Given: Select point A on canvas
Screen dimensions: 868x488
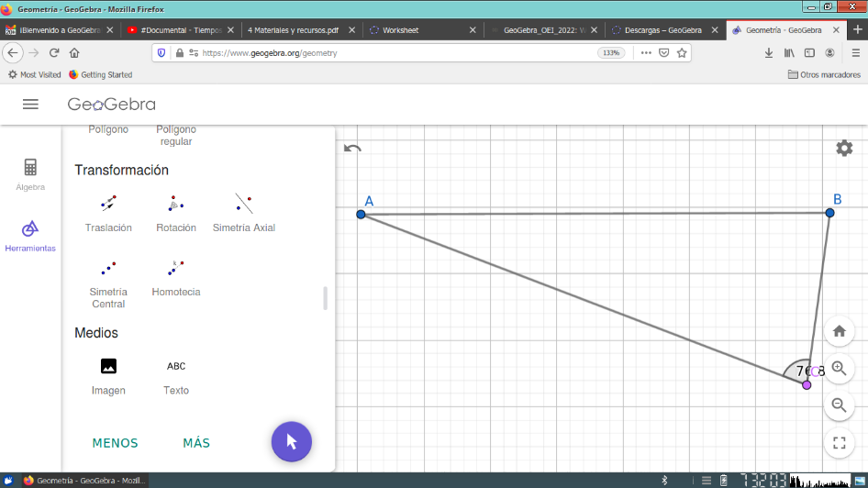Looking at the screenshot, I should (x=361, y=214).
